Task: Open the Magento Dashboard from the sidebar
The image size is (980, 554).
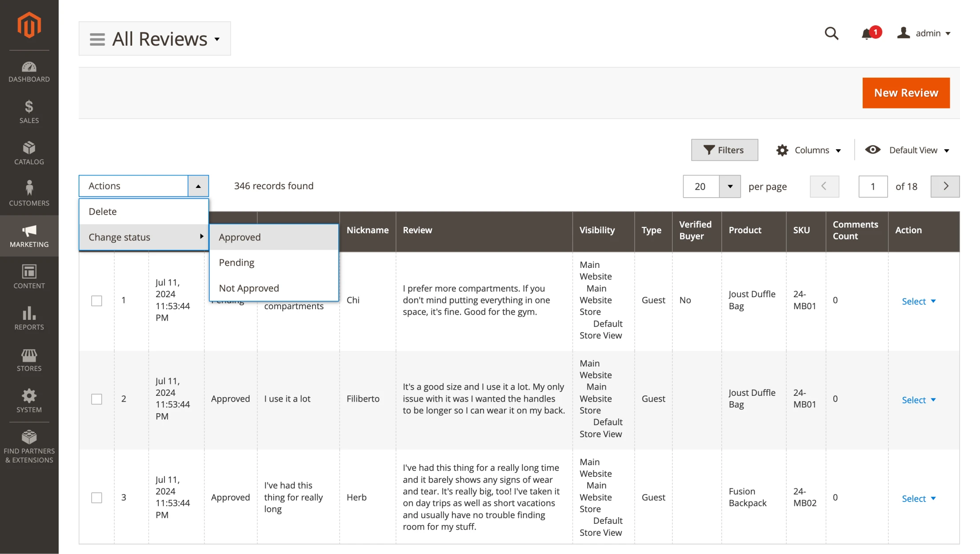Action: tap(29, 71)
